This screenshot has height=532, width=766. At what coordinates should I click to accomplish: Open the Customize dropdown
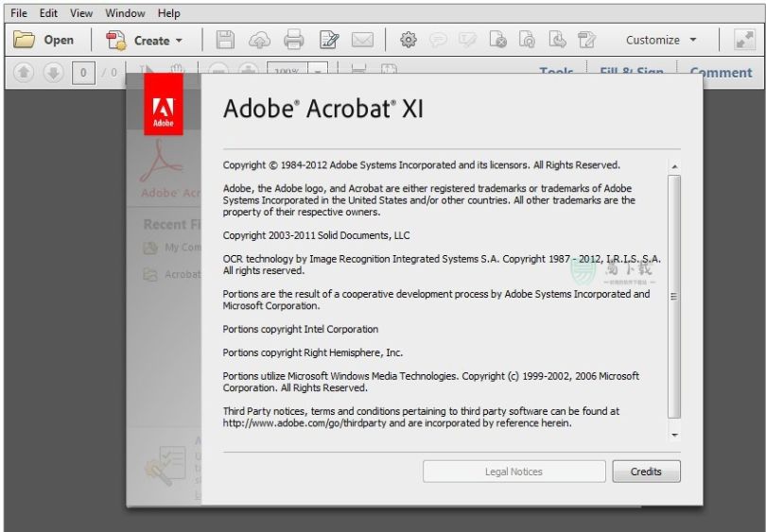(661, 40)
